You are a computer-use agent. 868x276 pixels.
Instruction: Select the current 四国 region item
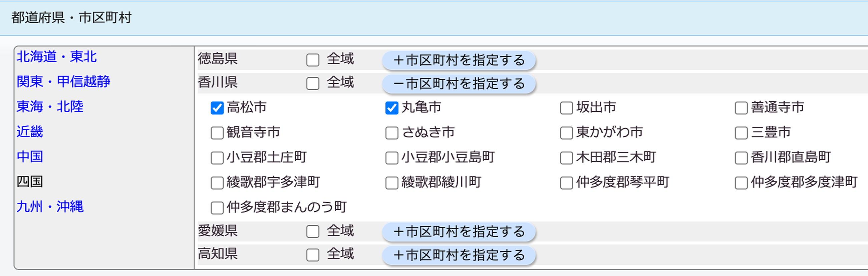(x=30, y=181)
